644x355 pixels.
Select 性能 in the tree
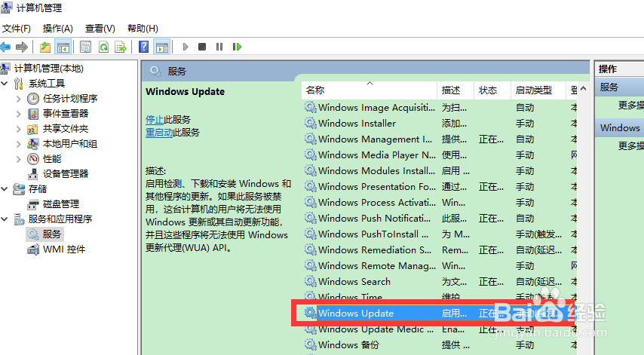pyautogui.click(x=52, y=159)
